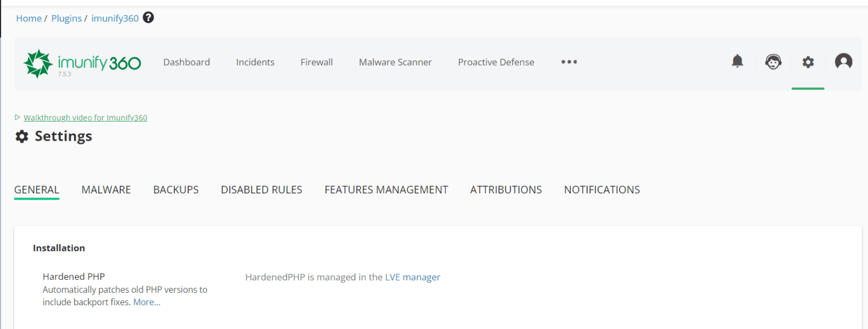Follow the LVE manager link
The width and height of the screenshot is (868, 329).
pyautogui.click(x=421, y=277)
